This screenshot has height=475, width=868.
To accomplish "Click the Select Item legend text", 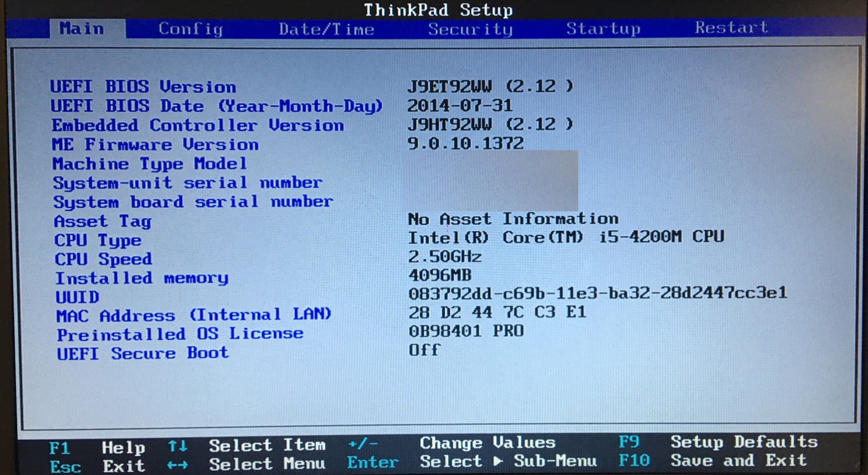I will [x=267, y=445].
